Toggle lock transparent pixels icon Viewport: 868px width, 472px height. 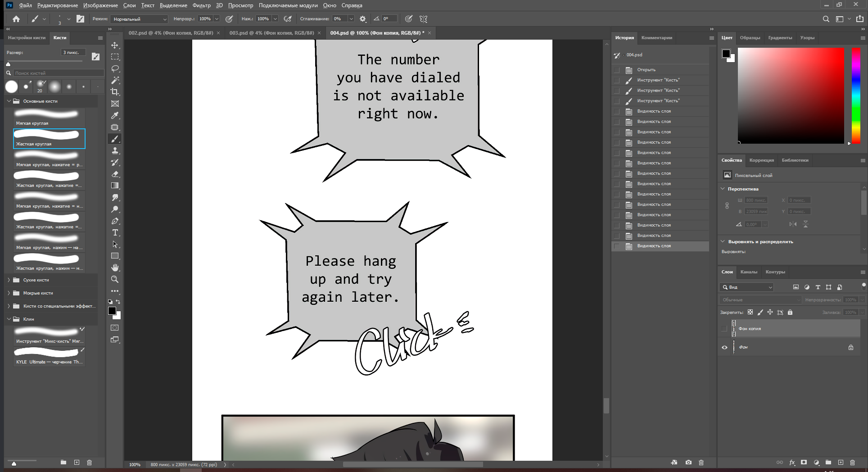pyautogui.click(x=750, y=312)
